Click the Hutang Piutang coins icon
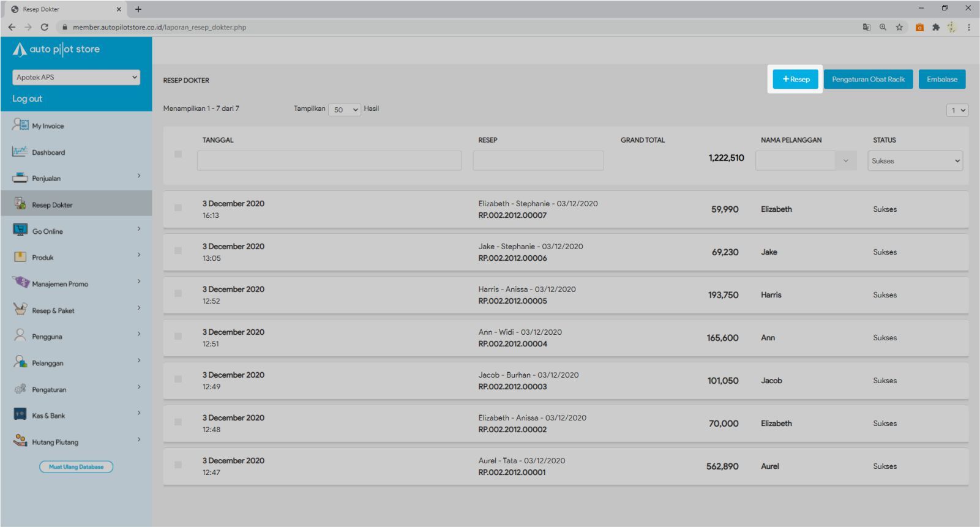980x527 pixels. (20, 441)
